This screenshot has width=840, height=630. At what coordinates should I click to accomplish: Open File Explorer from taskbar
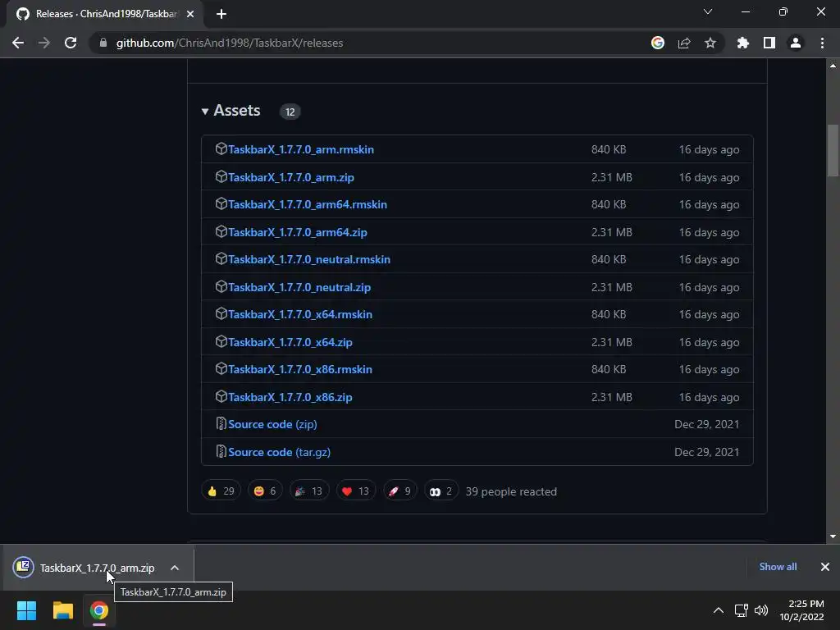62,610
